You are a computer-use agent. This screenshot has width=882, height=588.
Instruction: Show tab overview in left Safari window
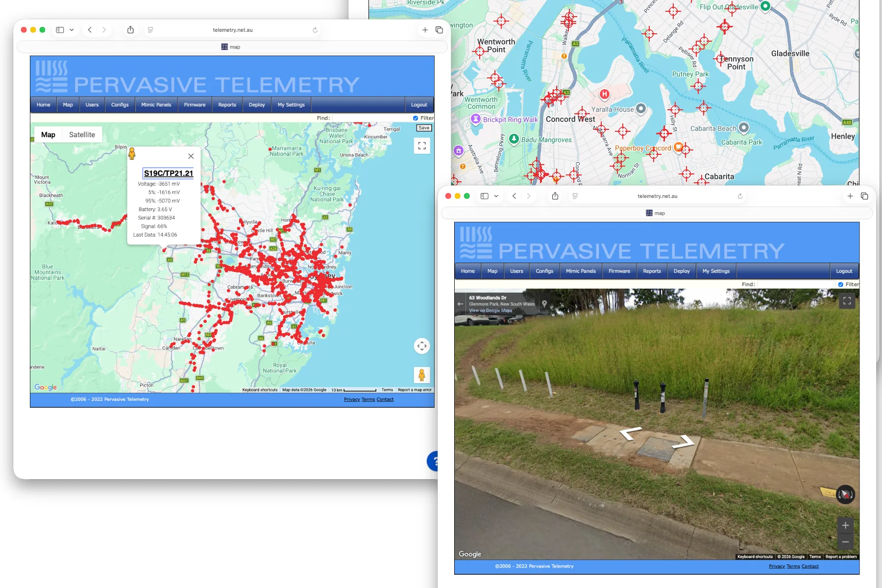[439, 30]
